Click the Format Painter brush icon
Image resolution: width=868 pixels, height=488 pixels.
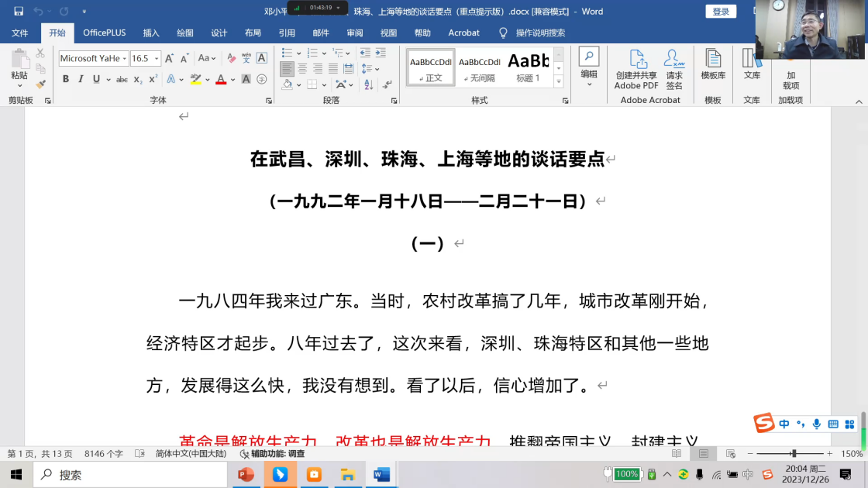coord(40,84)
